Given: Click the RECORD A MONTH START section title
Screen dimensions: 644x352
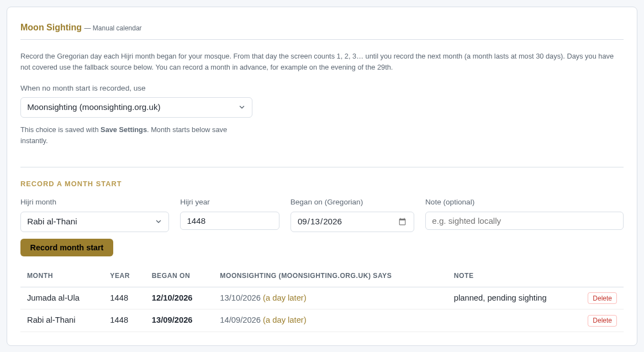Looking at the screenshot, I should 71,184.
